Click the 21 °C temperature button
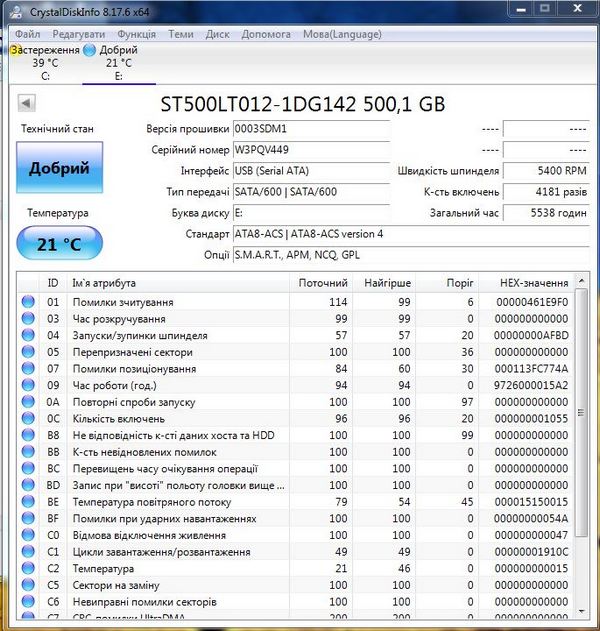Viewport: 600px width, 631px height. [x=59, y=244]
